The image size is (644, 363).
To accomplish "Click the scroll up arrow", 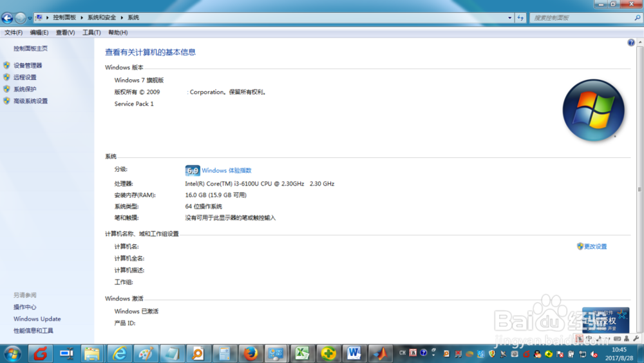I will [640, 43].
